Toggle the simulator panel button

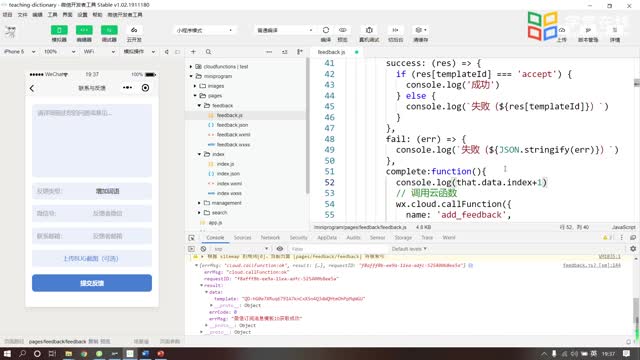pyautogui.click(x=59, y=30)
